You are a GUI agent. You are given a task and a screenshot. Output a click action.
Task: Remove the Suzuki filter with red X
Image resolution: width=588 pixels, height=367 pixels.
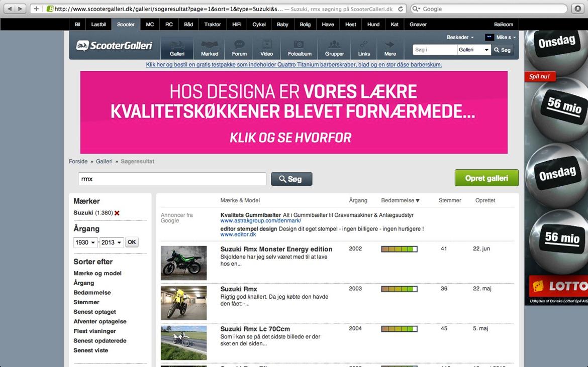117,213
